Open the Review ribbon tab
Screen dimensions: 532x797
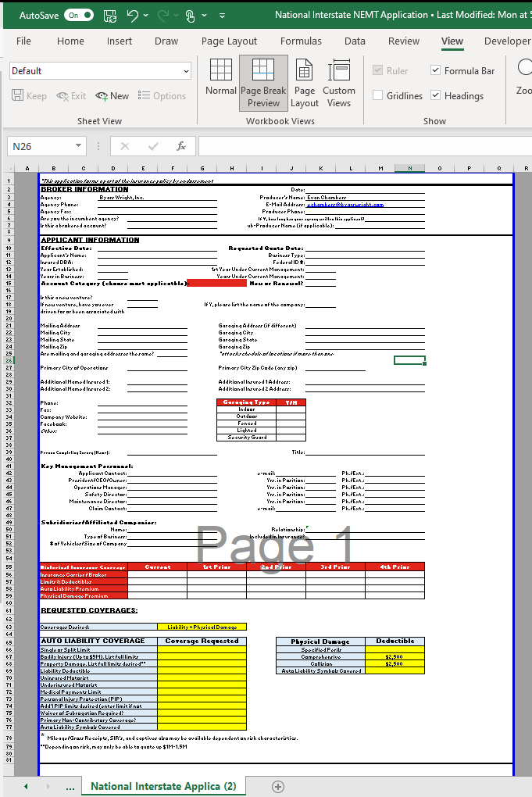coord(404,41)
